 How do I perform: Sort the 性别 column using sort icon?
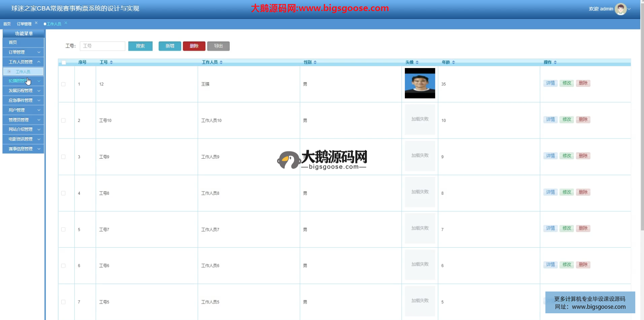pos(315,62)
